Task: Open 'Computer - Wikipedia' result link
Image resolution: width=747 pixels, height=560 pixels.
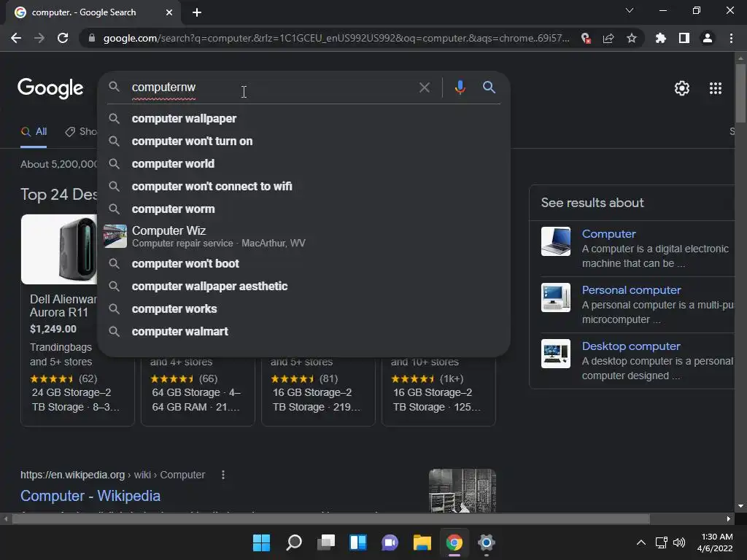Action: pyautogui.click(x=90, y=496)
